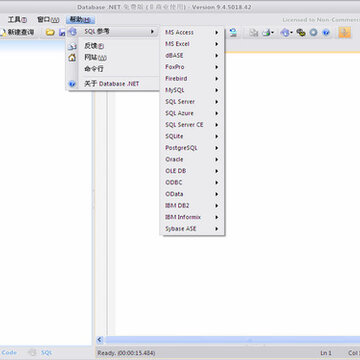
Task: Close the open 帮助 menu
Action: coord(80,20)
